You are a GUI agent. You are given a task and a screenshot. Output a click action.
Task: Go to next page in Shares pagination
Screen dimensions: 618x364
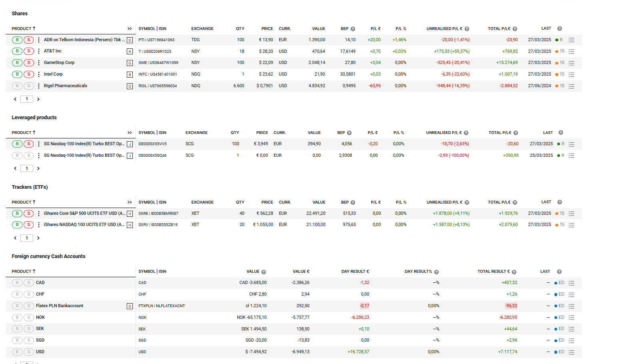click(x=38, y=99)
